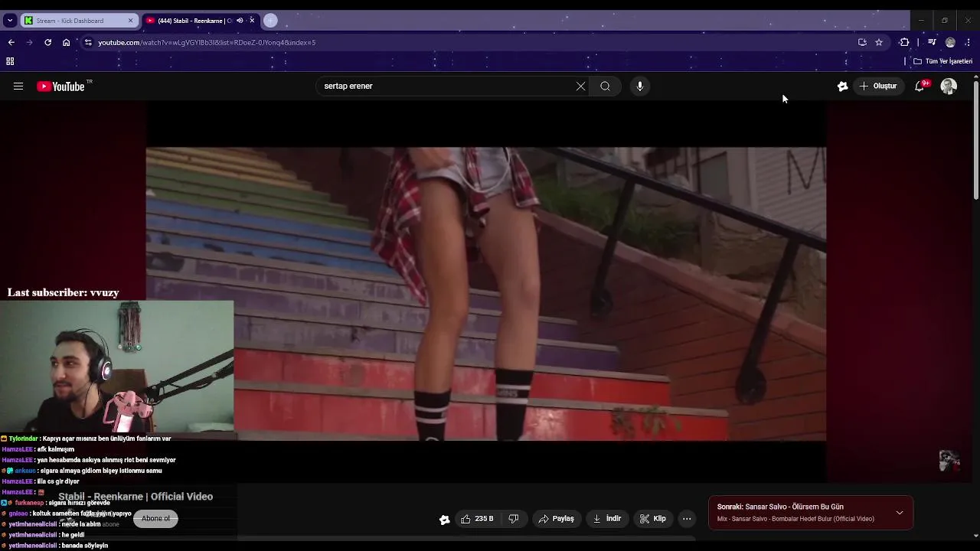
Task: View site information icon in address bar
Action: (88, 43)
